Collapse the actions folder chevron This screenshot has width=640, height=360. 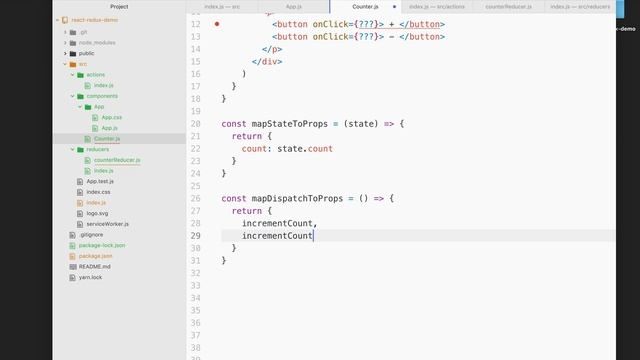click(x=73, y=75)
